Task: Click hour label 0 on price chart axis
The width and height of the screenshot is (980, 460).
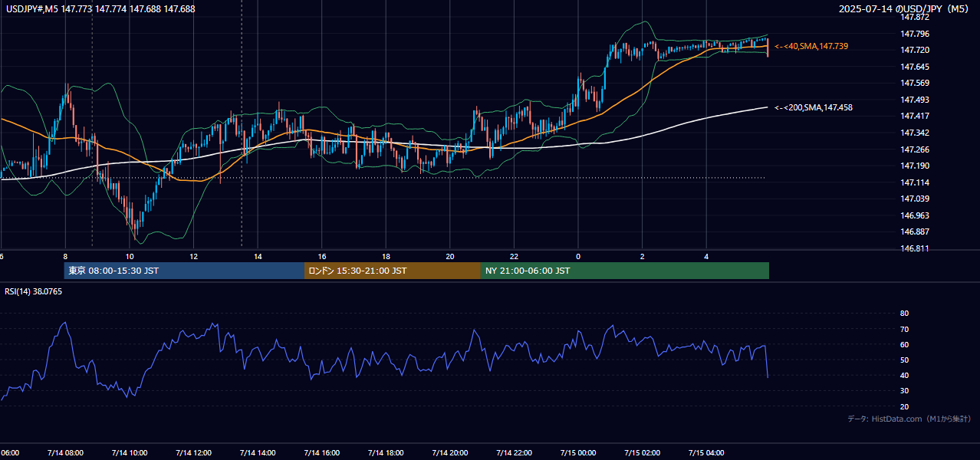Action: click(578, 256)
